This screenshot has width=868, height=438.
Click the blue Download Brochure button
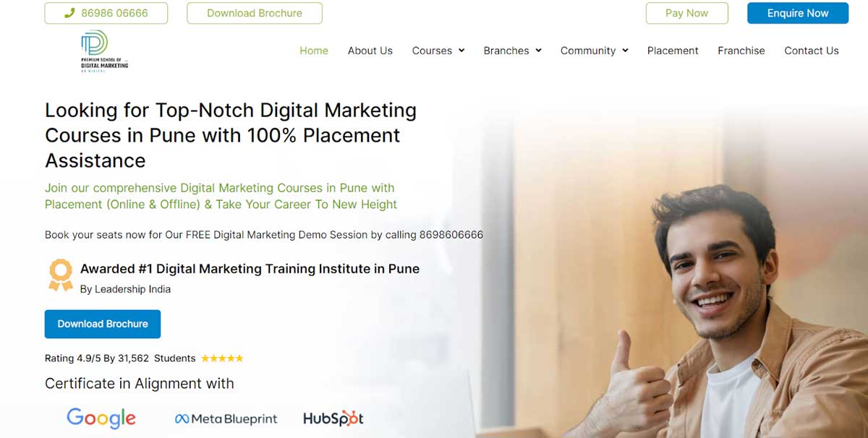tap(103, 324)
